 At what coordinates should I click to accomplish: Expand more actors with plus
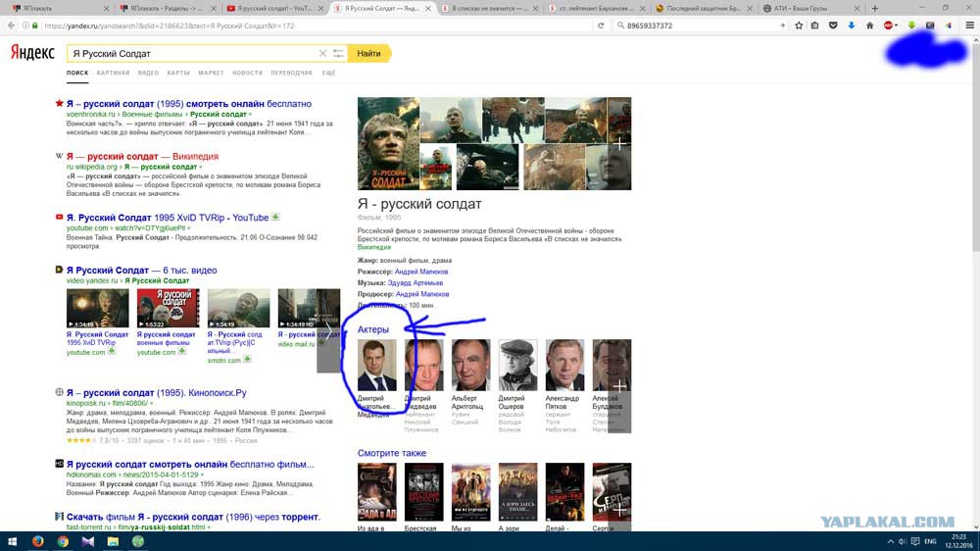(619, 386)
